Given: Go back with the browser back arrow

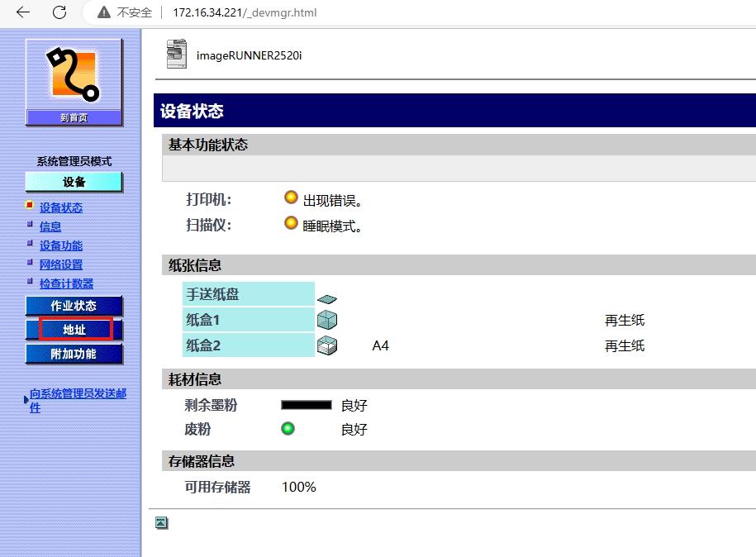Looking at the screenshot, I should (23, 12).
